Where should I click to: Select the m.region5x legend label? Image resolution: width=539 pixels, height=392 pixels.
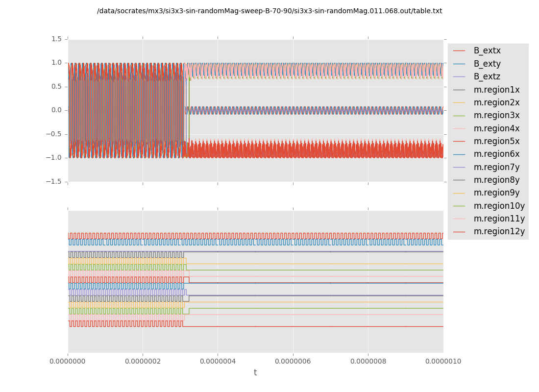pyautogui.click(x=496, y=141)
